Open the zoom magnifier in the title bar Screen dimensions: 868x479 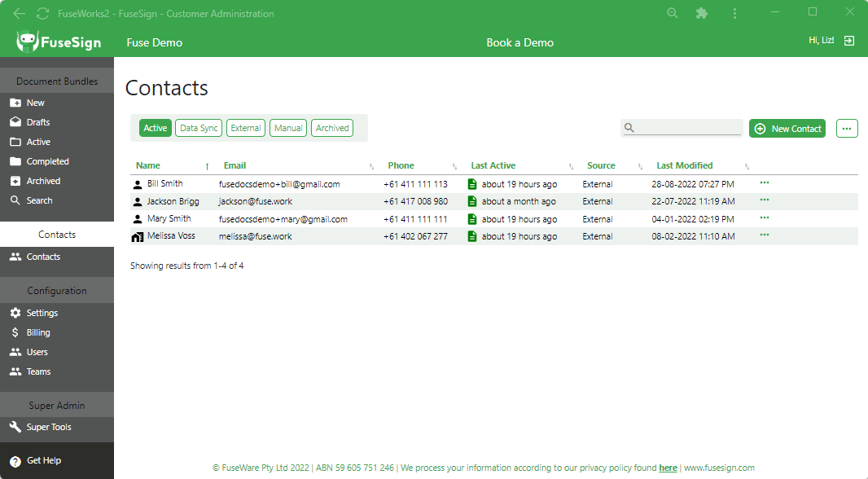tap(672, 13)
